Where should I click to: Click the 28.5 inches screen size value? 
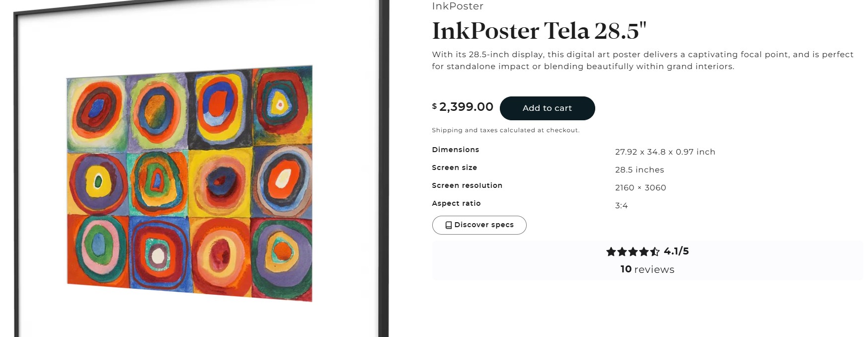coord(639,170)
